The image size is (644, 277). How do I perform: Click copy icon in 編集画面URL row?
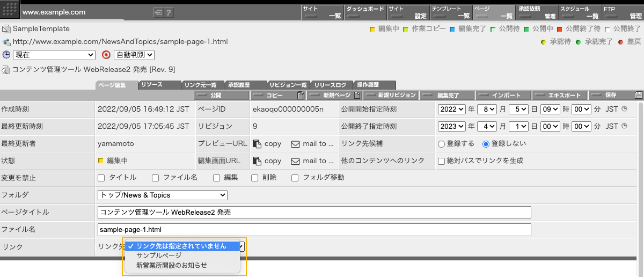(257, 161)
